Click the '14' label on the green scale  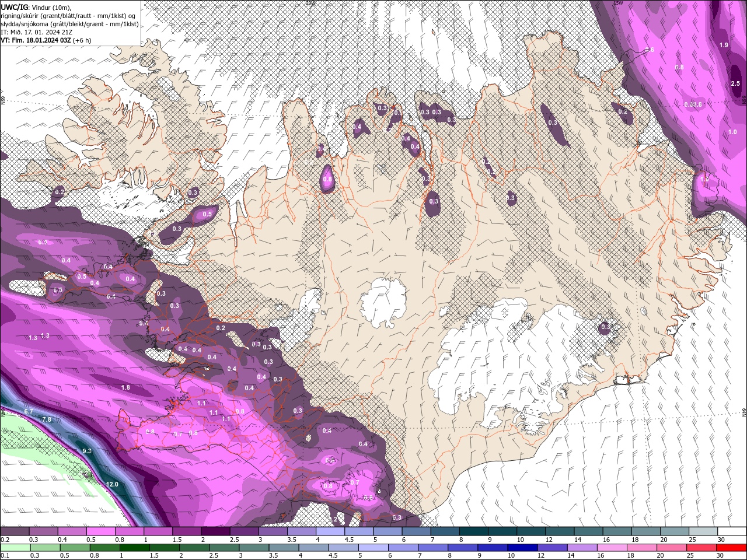(571, 556)
